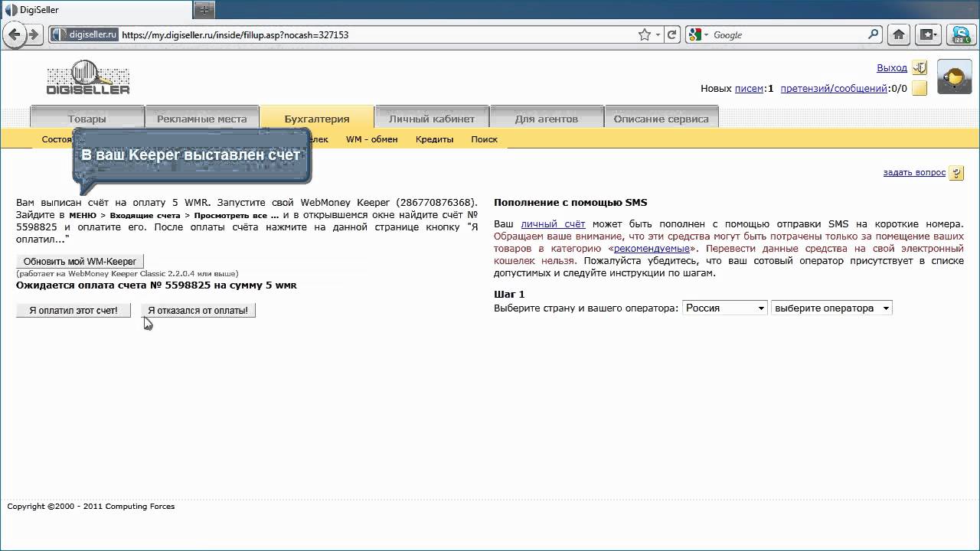Open the Бухгалтерия tab
Viewport: 980px width, 551px height.
click(x=317, y=119)
